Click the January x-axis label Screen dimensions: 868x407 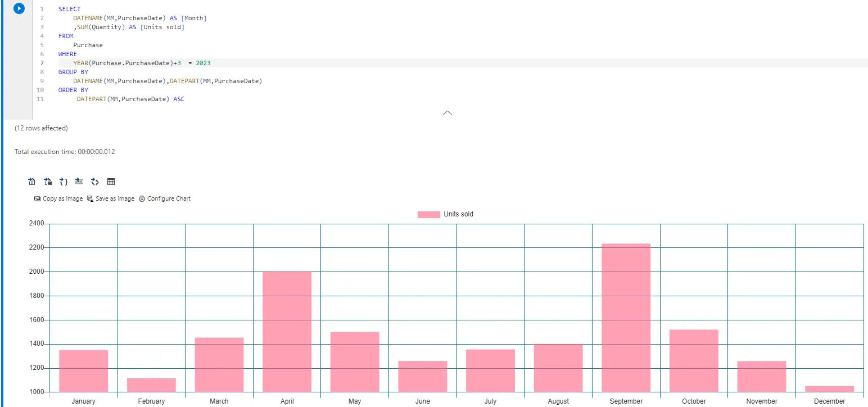coord(84,401)
